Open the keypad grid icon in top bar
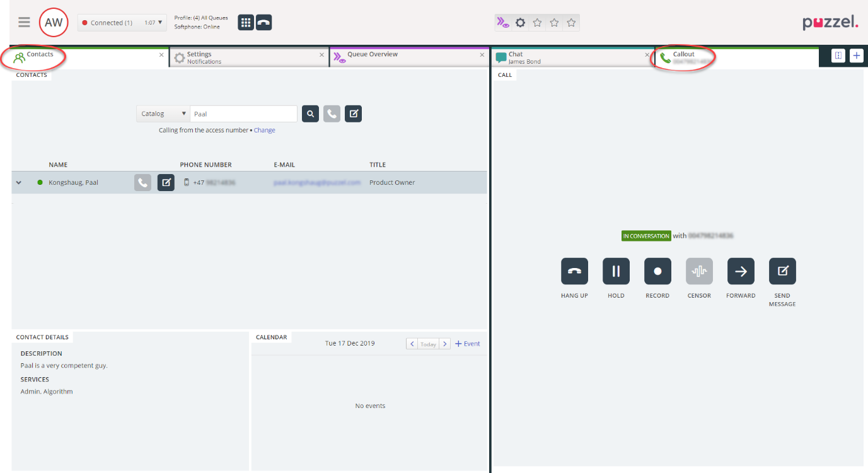Image resolution: width=868 pixels, height=473 pixels. tap(246, 23)
